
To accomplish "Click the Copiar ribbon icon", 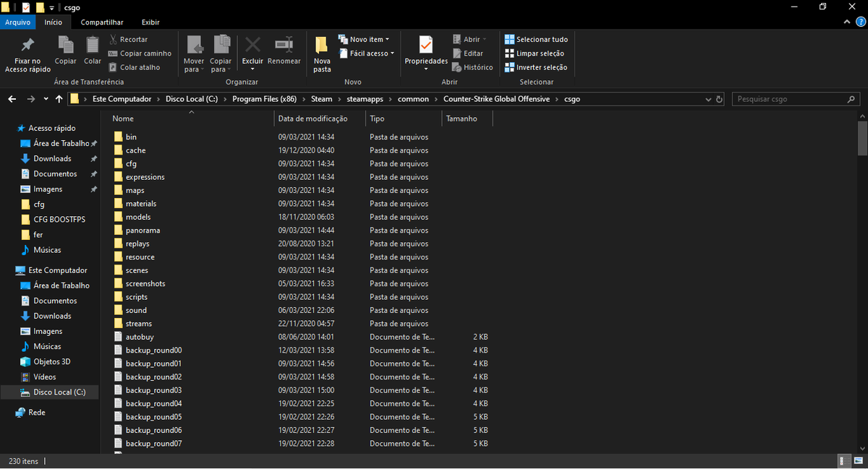I will pos(66,45).
